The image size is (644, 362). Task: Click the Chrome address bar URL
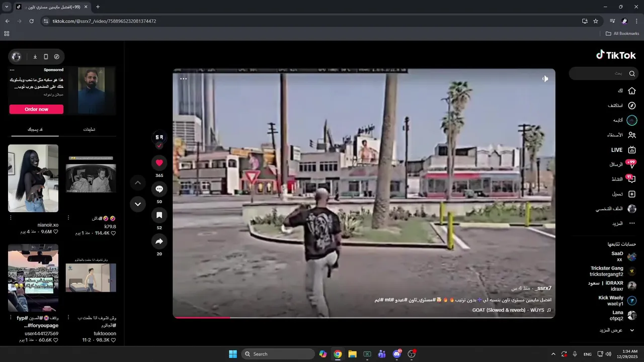tap(104, 21)
